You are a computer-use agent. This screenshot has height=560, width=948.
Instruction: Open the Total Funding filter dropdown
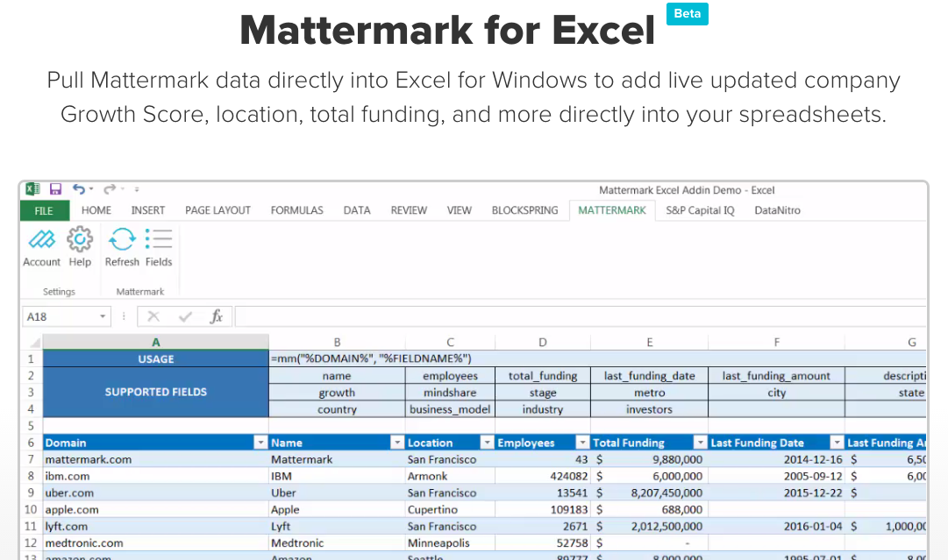[x=700, y=443]
